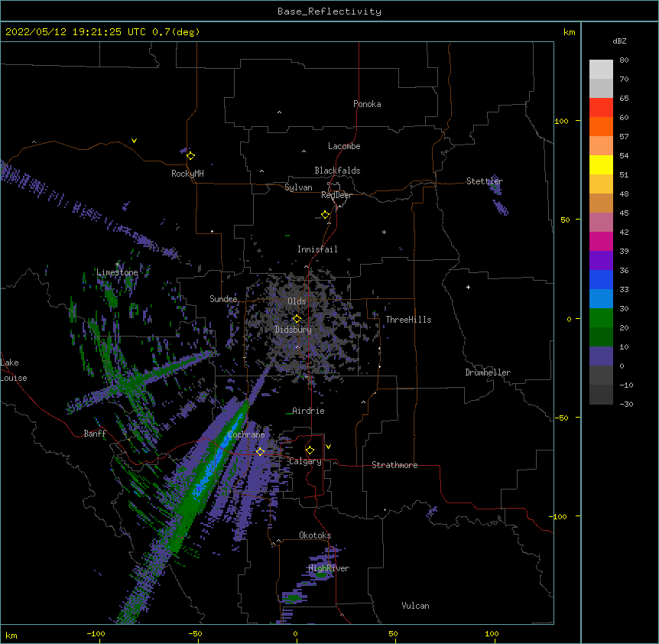Click the yellow v marker northwest of RockyMH

(134, 141)
